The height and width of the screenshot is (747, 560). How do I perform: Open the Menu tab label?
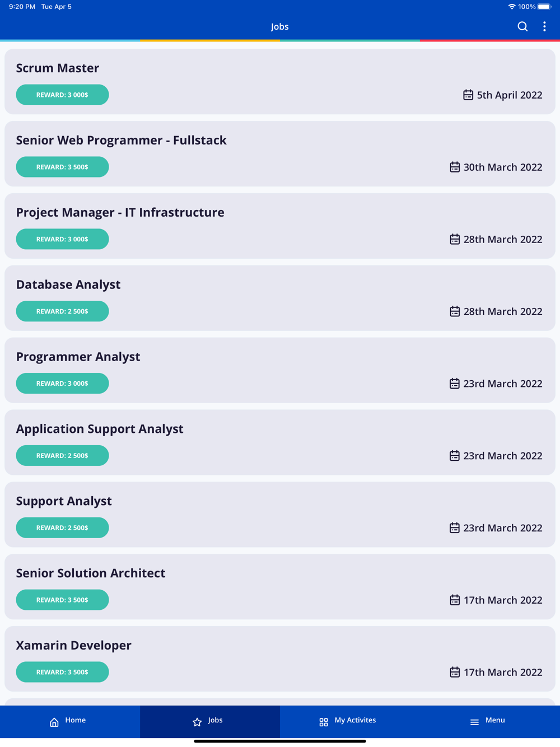coord(495,720)
